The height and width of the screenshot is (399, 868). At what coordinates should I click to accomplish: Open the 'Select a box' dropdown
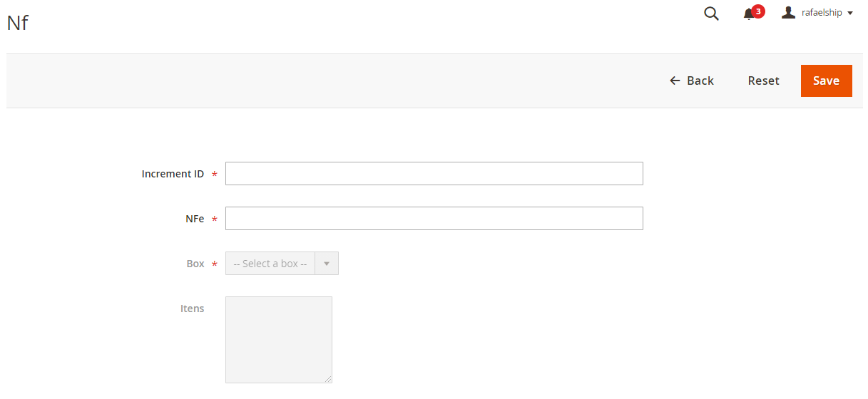click(270, 264)
